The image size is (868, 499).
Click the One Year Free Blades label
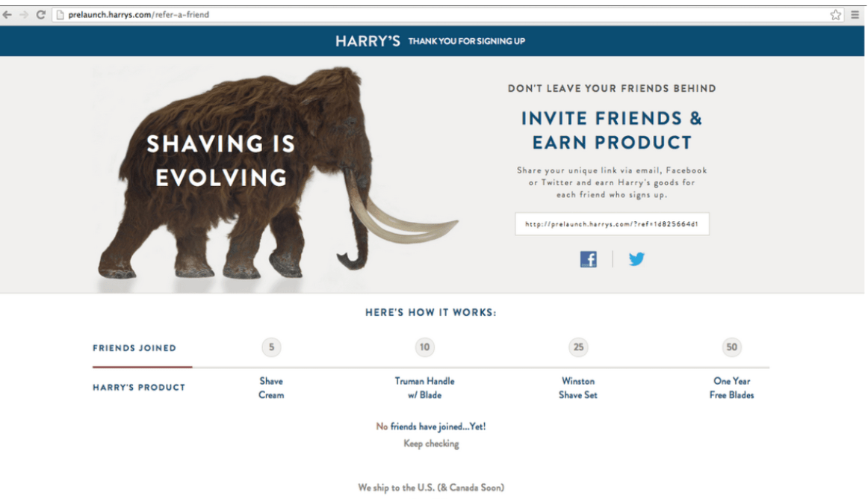pos(732,388)
